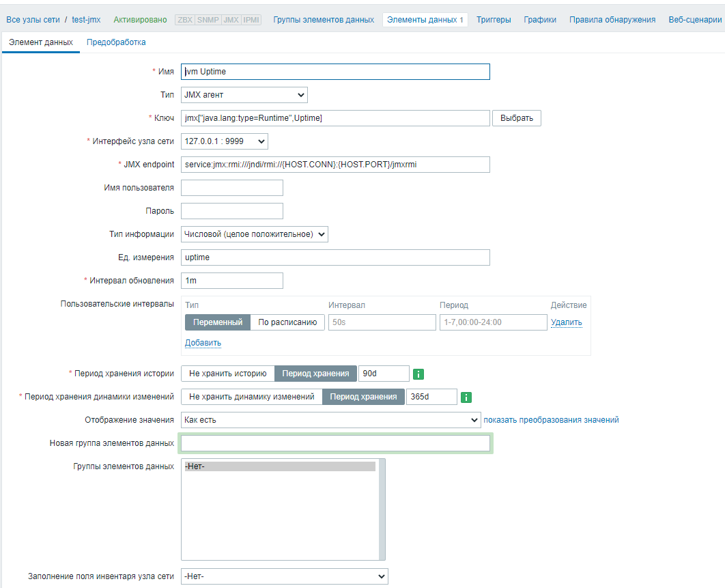Click the "Новая группа элементов данных" input field
Image resolution: width=725 pixels, height=588 pixels.
[335, 443]
